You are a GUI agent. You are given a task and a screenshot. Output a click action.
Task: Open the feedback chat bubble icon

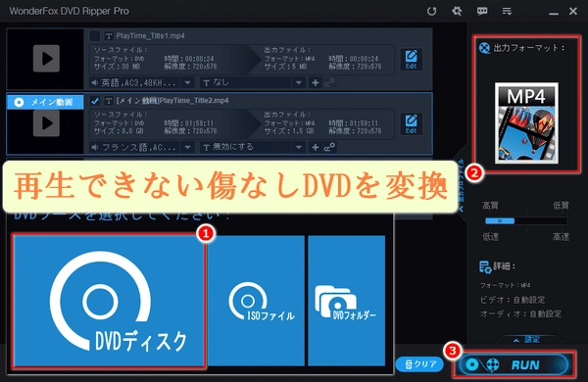click(482, 11)
